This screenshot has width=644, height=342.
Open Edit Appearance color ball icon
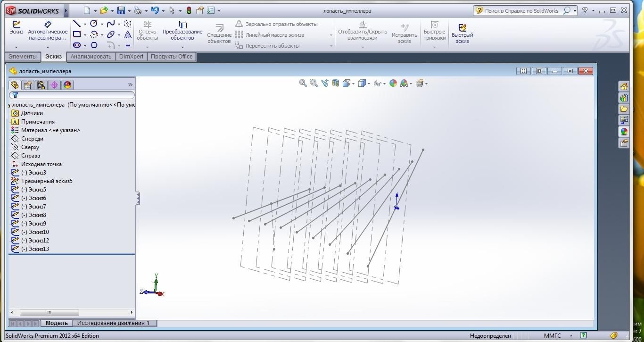coord(393,83)
